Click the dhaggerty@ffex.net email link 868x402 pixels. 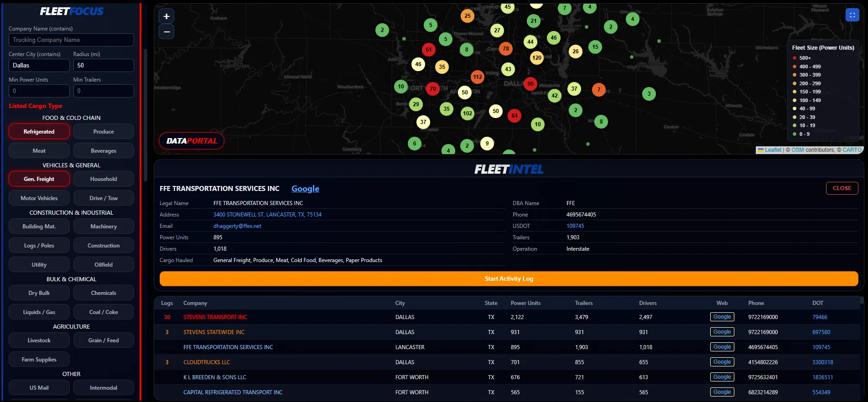point(237,226)
